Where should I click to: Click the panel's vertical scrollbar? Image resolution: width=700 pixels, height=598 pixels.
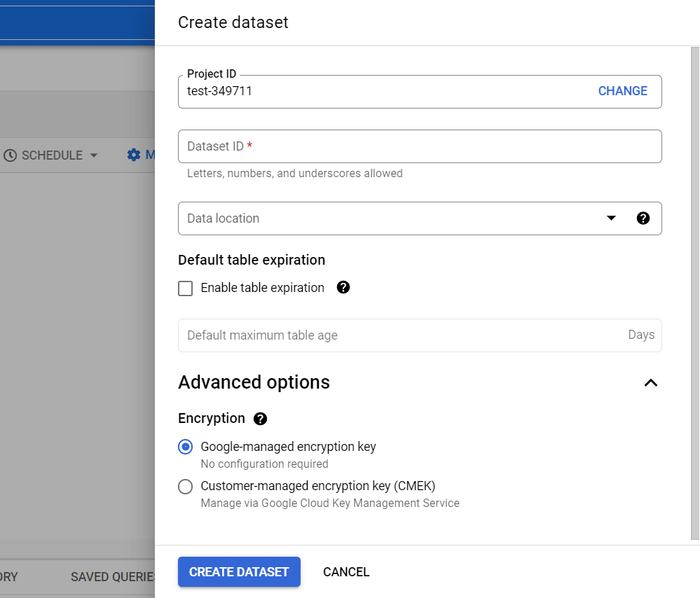694,293
